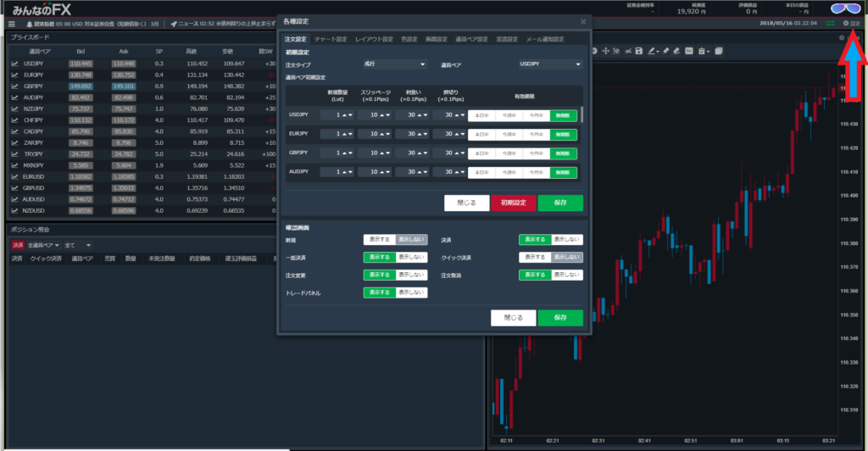Choose 表示しない for 注文変更 confirmation
Image resolution: width=868 pixels, height=451 pixels.
(x=411, y=275)
